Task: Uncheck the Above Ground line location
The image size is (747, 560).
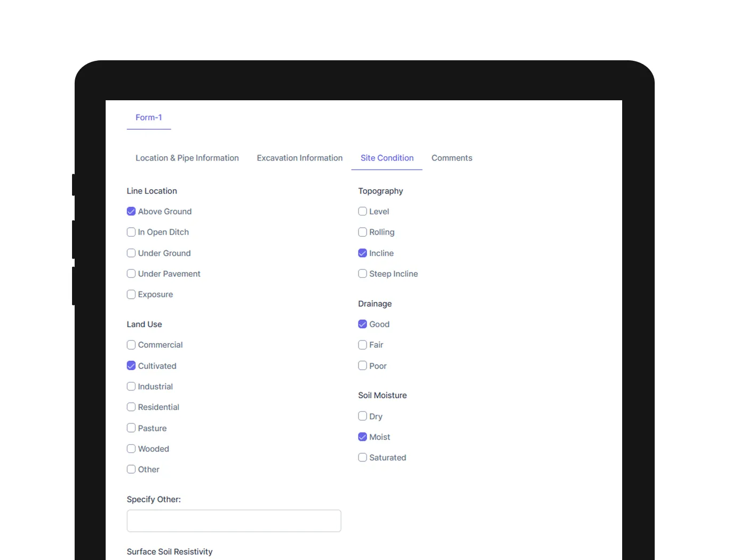Action: [x=131, y=211]
